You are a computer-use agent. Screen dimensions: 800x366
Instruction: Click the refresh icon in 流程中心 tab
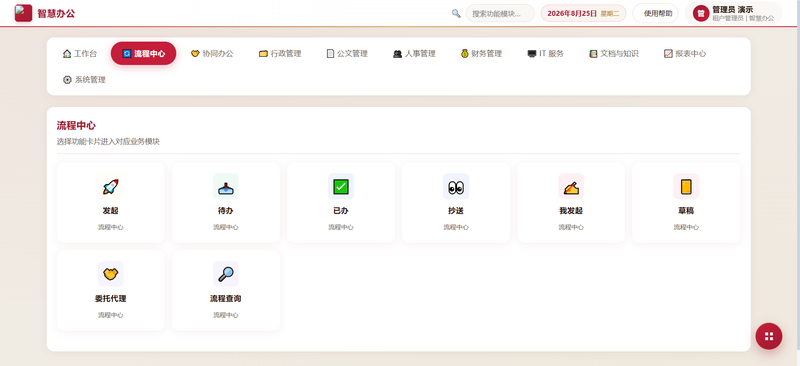(x=127, y=54)
